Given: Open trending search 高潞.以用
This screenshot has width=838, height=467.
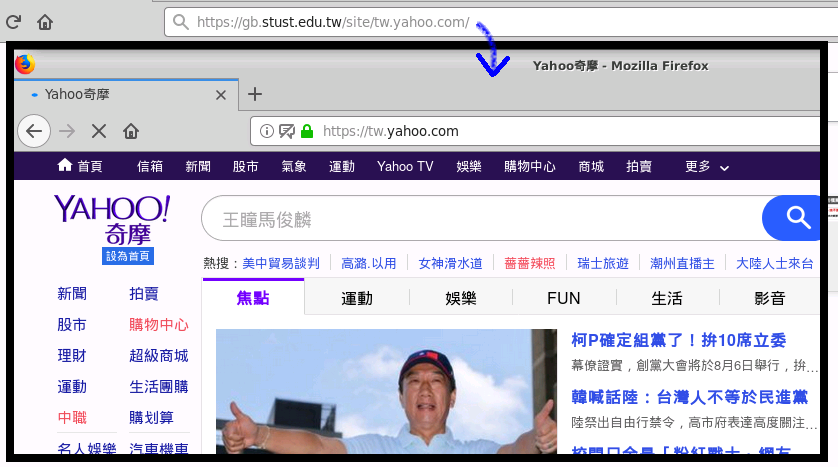Looking at the screenshot, I should coord(369,263).
